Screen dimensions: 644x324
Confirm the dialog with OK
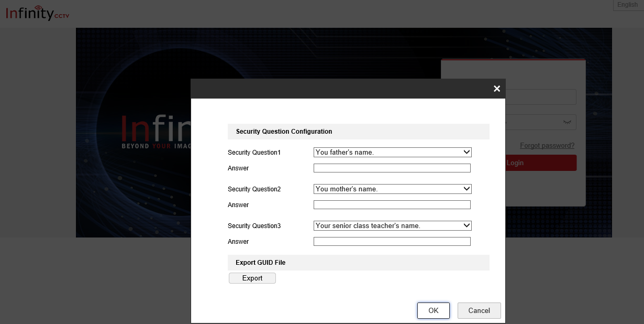(x=433, y=310)
